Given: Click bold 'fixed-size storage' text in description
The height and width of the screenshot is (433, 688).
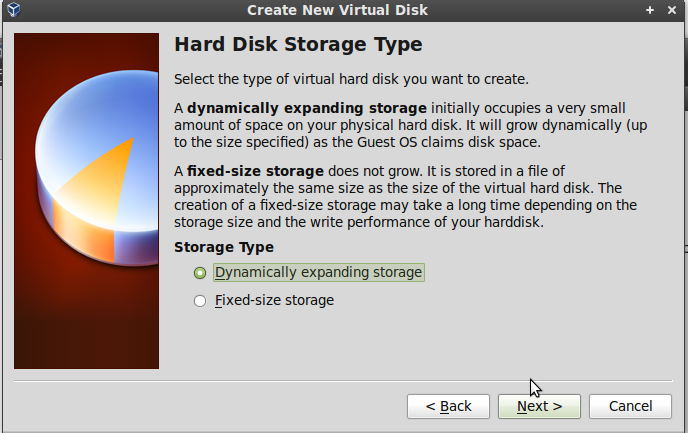Looking at the screenshot, I should click(255, 171).
